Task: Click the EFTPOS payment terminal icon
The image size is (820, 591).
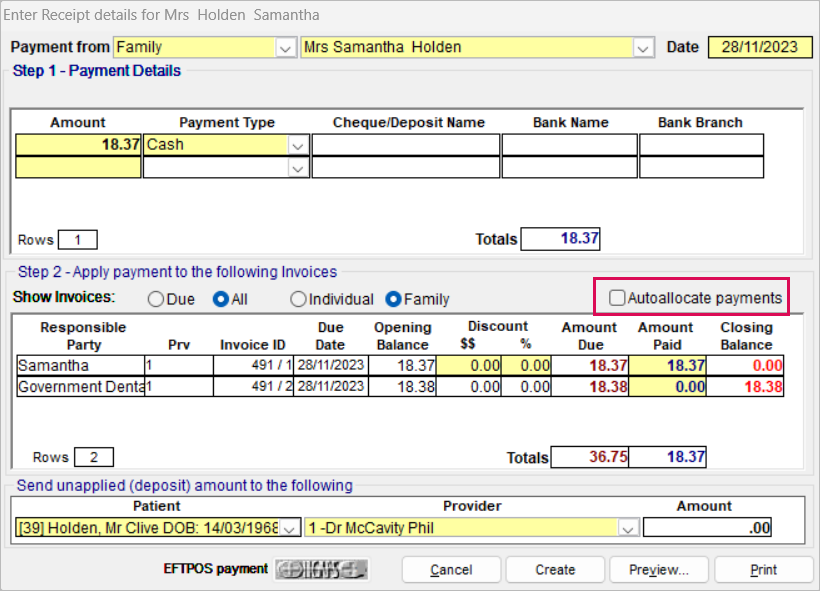Action: (x=322, y=570)
